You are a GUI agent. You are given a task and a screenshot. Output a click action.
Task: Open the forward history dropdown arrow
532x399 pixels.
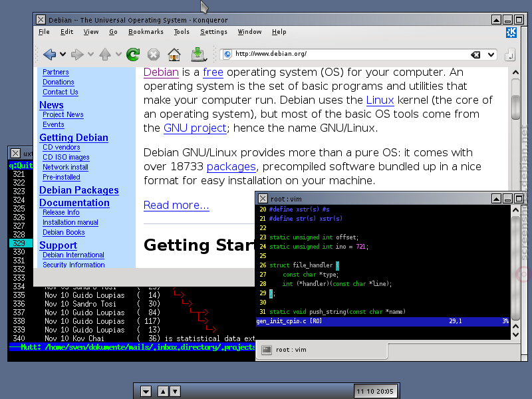tap(90, 54)
